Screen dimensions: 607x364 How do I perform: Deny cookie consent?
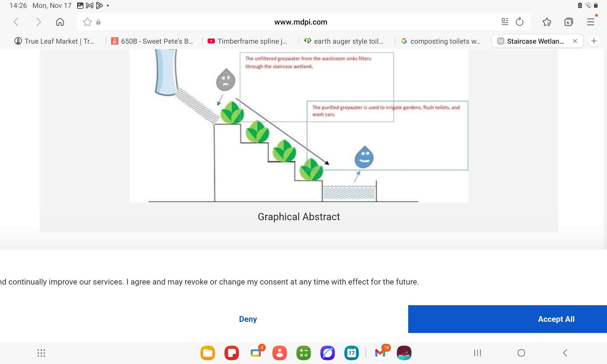pos(248,319)
